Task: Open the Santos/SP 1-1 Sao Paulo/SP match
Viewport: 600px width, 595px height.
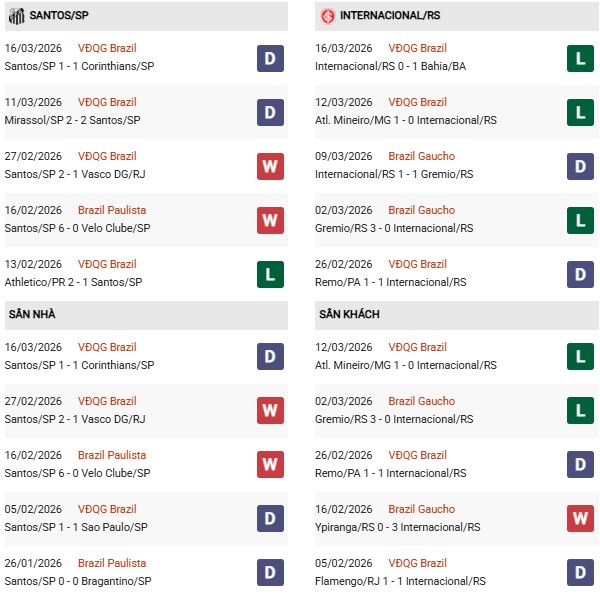Action: pyautogui.click(x=77, y=527)
